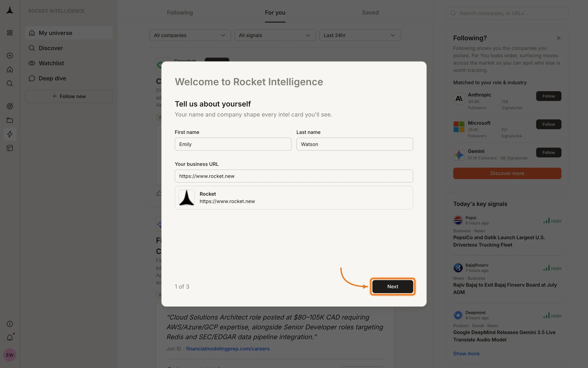Close the Following? info card
This screenshot has width=588, height=368.
558,38
